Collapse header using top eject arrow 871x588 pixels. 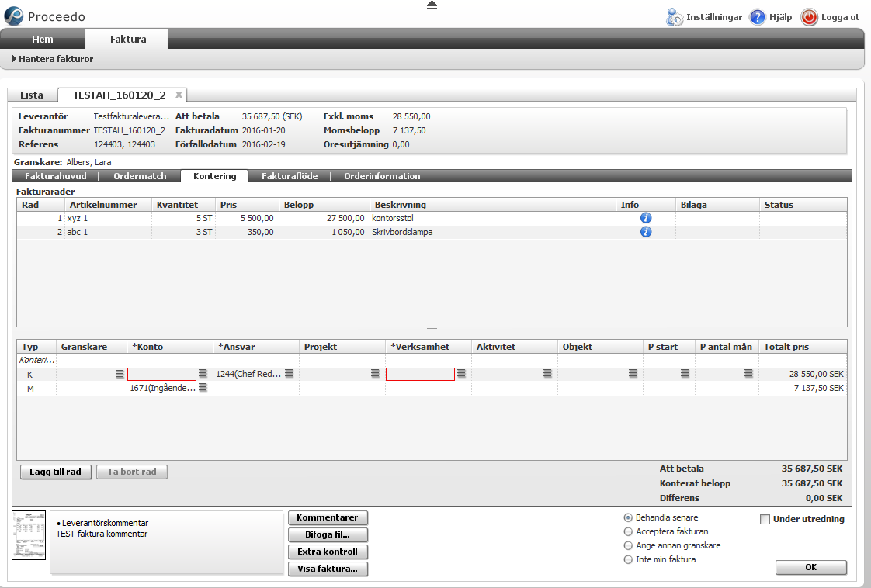[x=432, y=5]
